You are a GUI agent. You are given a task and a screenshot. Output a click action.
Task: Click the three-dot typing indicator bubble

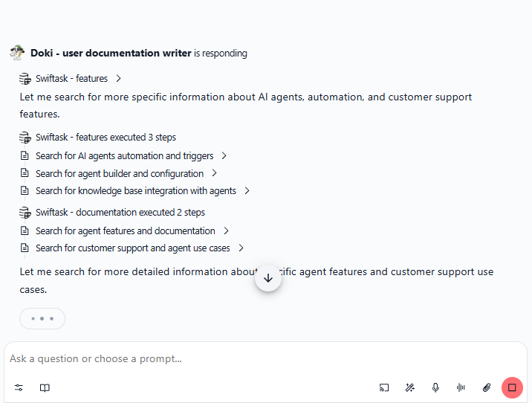click(x=42, y=318)
